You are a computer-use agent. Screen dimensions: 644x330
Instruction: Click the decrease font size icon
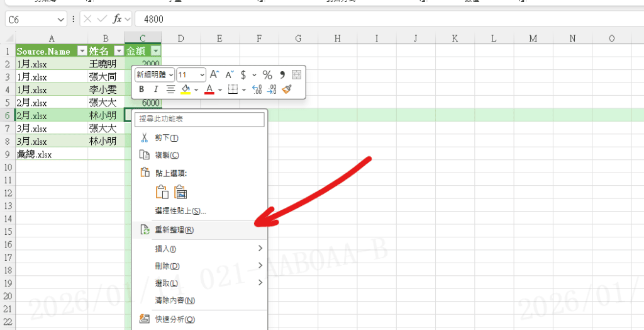coord(229,74)
